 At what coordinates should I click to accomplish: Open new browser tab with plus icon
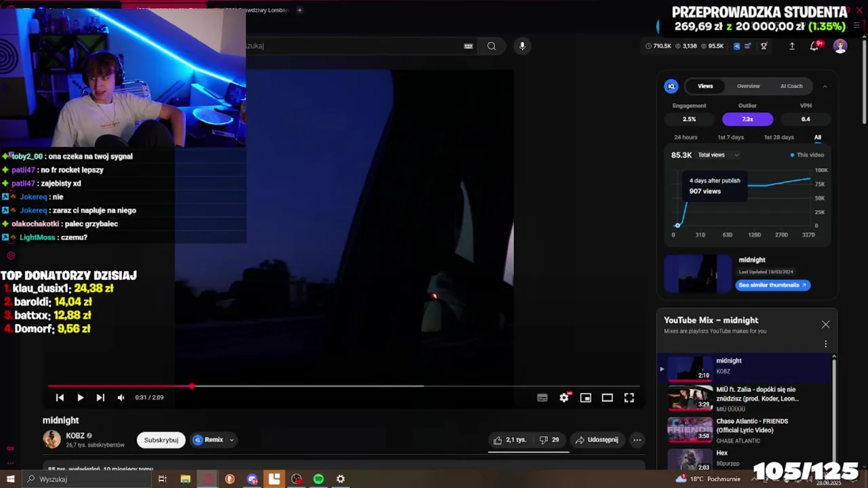pos(299,10)
